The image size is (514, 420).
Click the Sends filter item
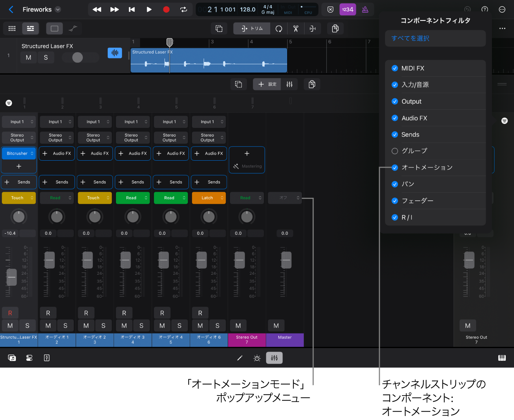point(410,135)
